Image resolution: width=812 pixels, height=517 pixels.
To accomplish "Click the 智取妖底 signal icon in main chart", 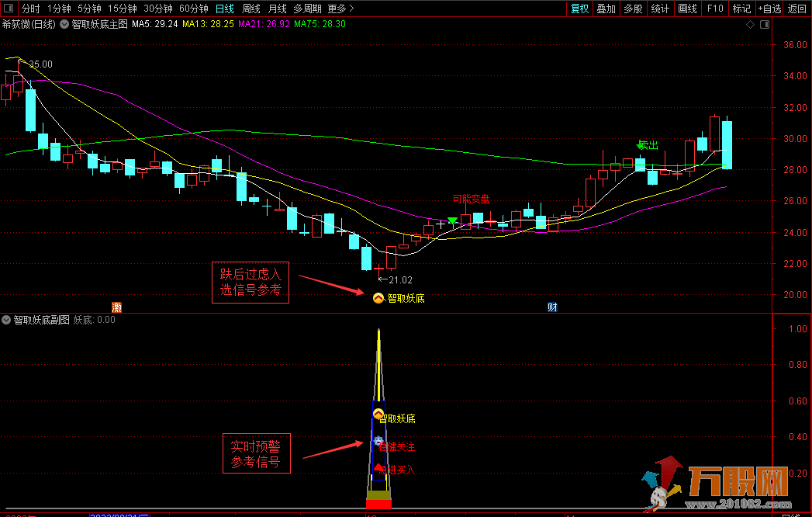I will [378, 298].
